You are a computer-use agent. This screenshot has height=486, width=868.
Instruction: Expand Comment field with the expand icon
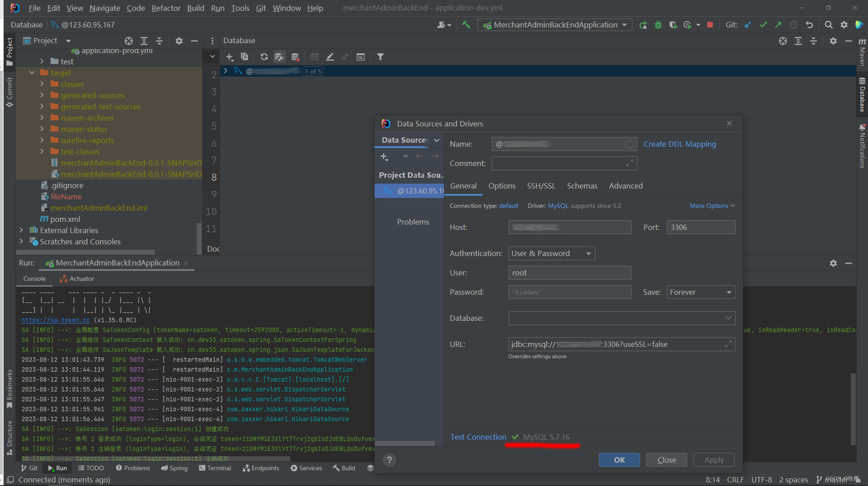pos(629,163)
